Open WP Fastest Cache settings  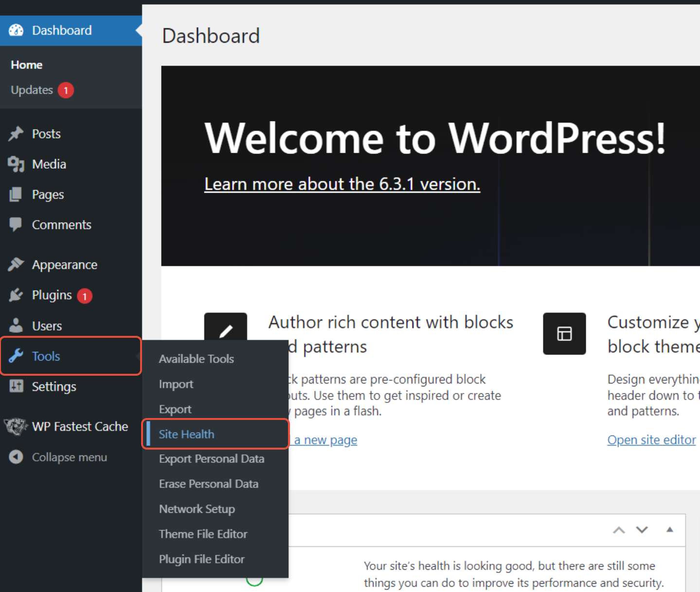pos(80,426)
